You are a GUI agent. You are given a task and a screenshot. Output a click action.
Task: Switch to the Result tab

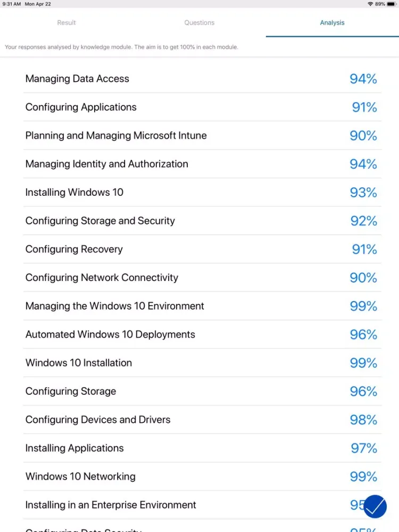point(66,23)
